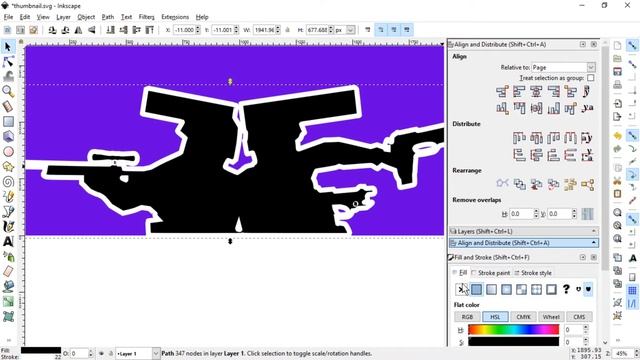
Task: Rotate selection 90 degrees counter-clockwise
Action: point(52,30)
